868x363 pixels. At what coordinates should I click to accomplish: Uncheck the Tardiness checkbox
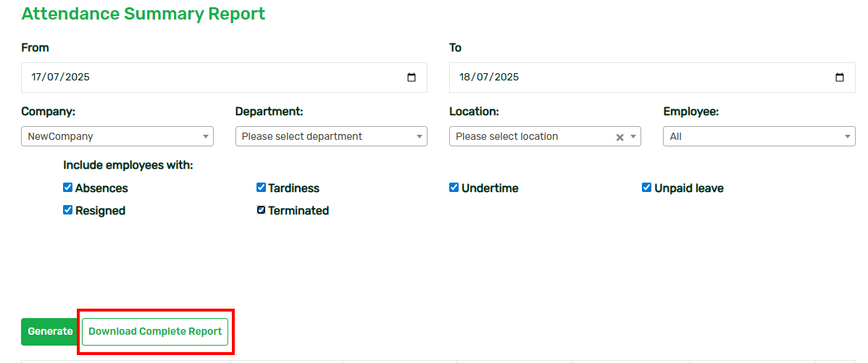pos(261,188)
